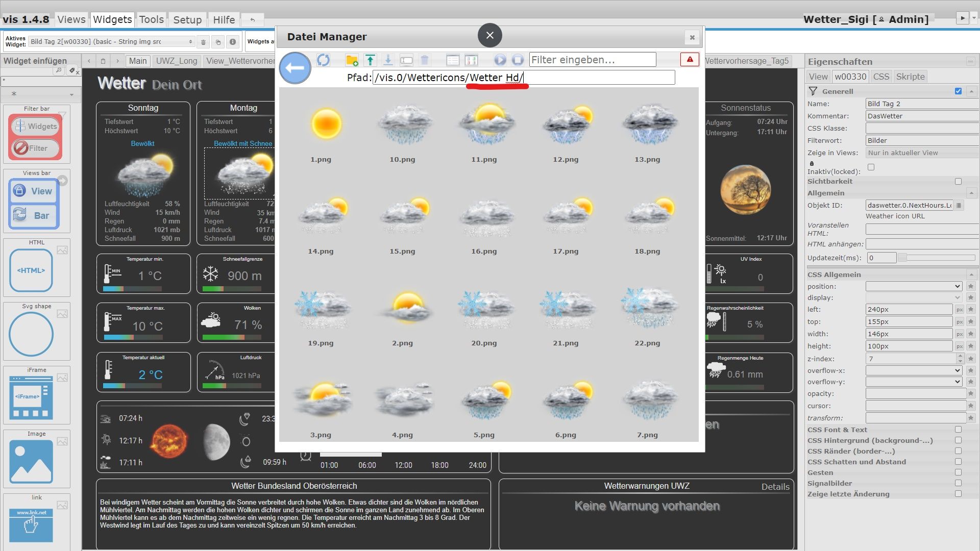
Task: Click the download file icon
Action: 388,60
